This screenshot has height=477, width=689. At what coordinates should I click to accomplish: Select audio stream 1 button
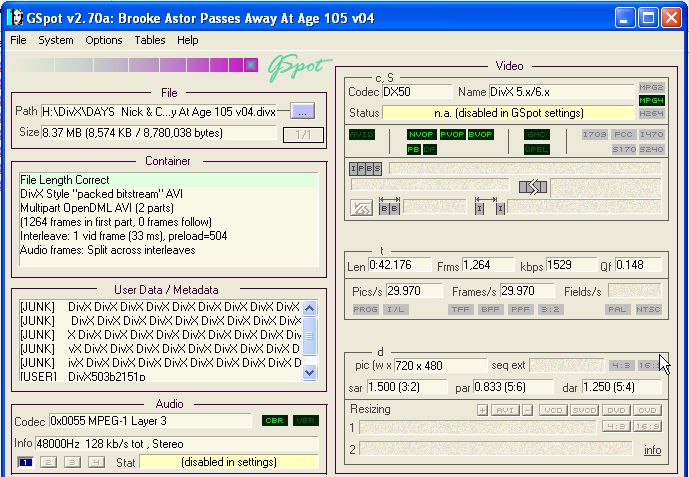coord(25,462)
